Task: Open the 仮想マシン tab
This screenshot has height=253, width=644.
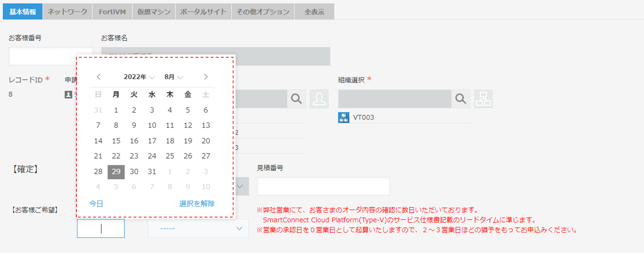Action: 154,12
